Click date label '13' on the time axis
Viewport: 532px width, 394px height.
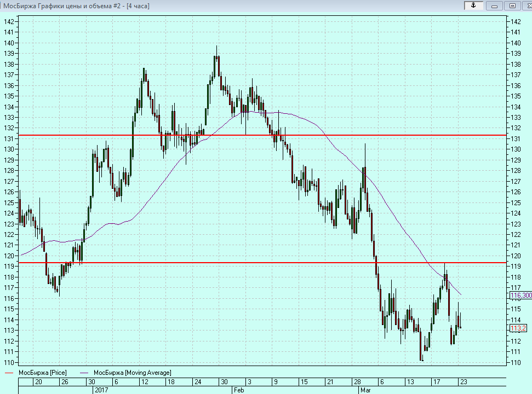click(410, 382)
